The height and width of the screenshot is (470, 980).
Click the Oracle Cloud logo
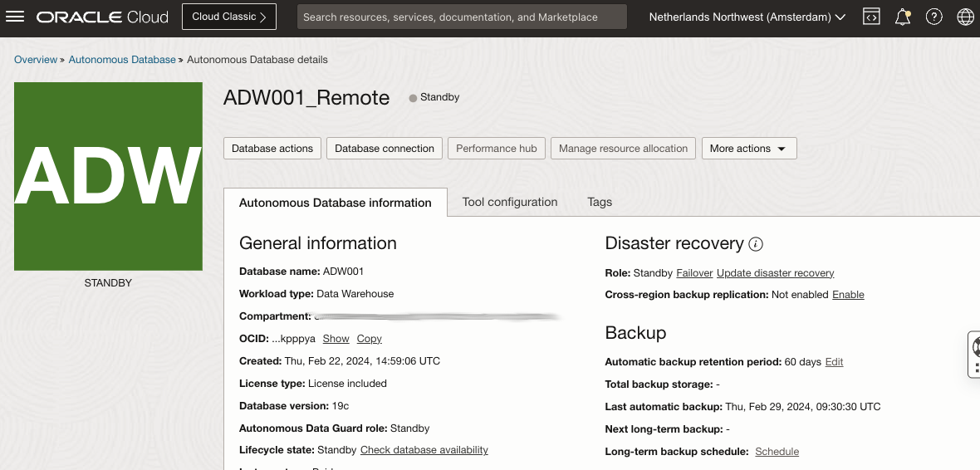pyautogui.click(x=102, y=17)
